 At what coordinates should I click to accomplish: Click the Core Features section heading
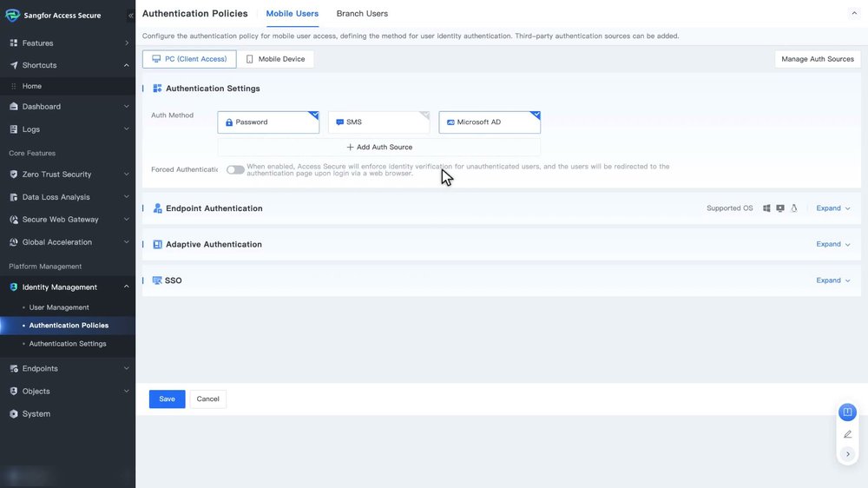[x=32, y=153]
